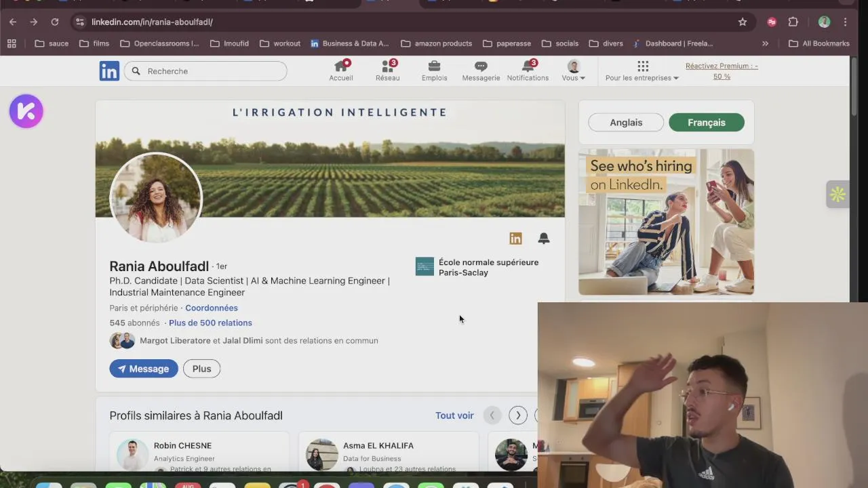Open the apps grid in bookmarks bar
The image size is (868, 488).
click(12, 43)
